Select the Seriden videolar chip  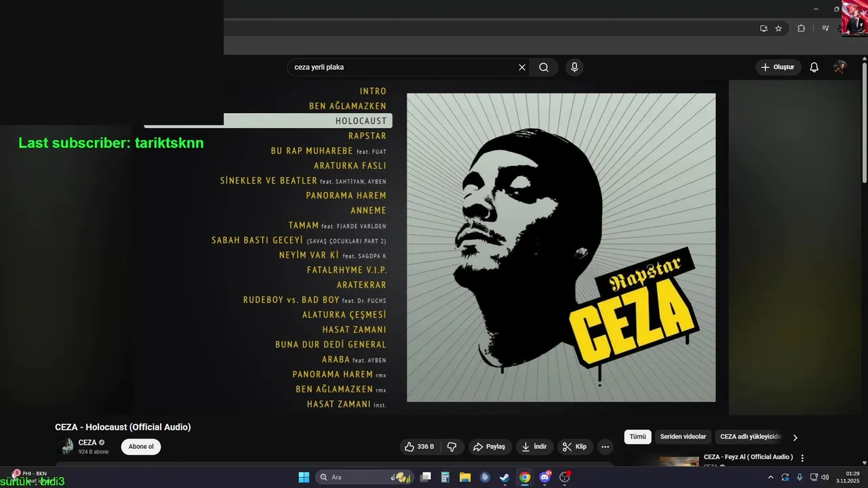point(683,437)
